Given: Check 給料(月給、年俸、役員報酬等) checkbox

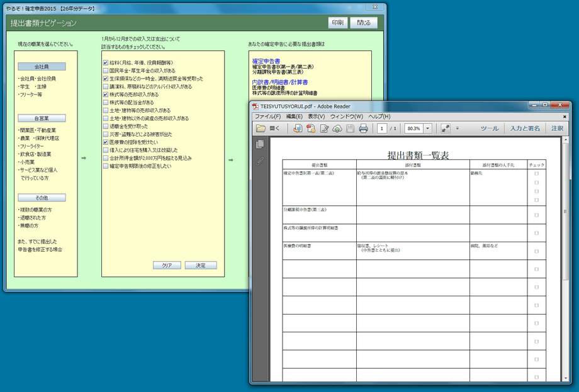Looking at the screenshot, I should (106, 63).
